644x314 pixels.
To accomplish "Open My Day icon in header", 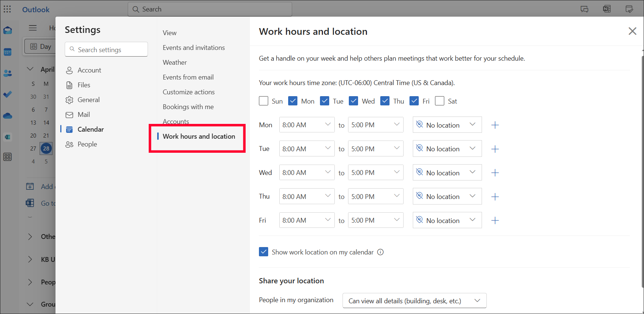I will pos(629,9).
